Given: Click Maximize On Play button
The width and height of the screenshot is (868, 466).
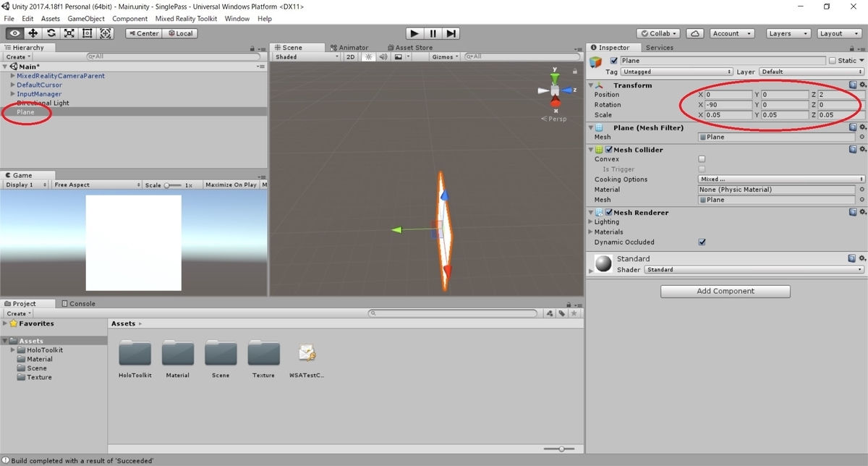Looking at the screenshot, I should tap(231, 185).
